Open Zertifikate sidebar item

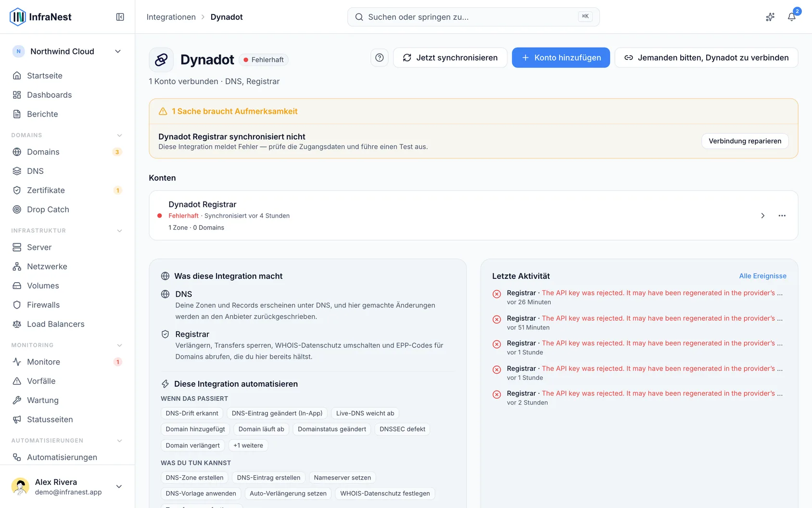[x=67, y=190]
